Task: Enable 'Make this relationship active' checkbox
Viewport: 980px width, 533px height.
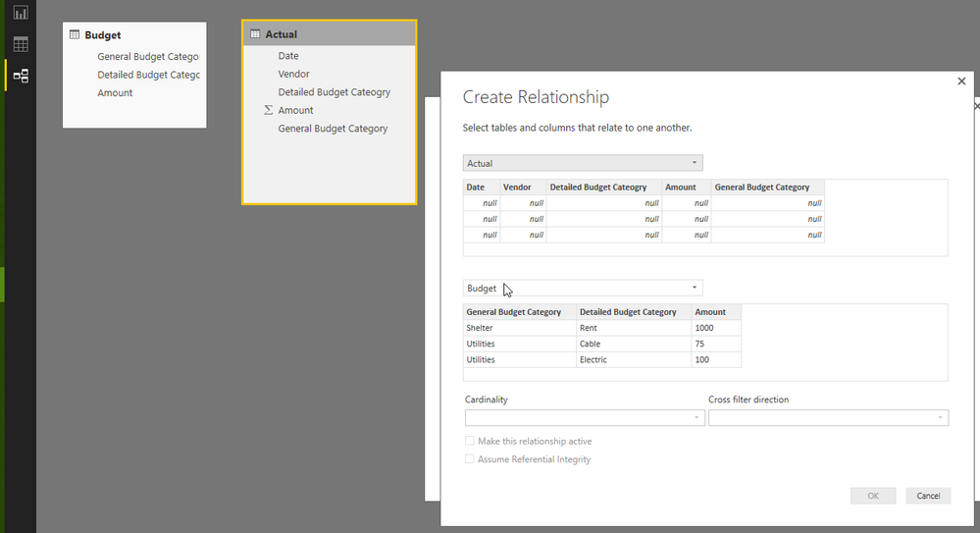Action: 469,441
